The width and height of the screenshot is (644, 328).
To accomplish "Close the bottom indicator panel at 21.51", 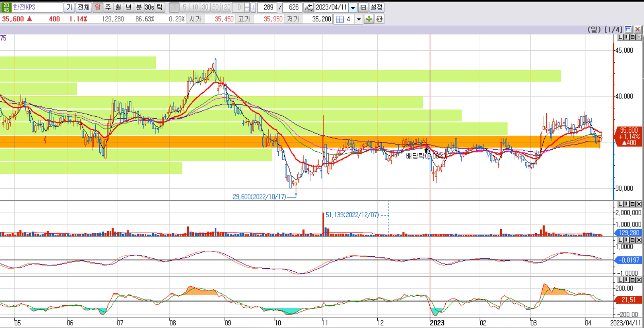I will pos(639,280).
